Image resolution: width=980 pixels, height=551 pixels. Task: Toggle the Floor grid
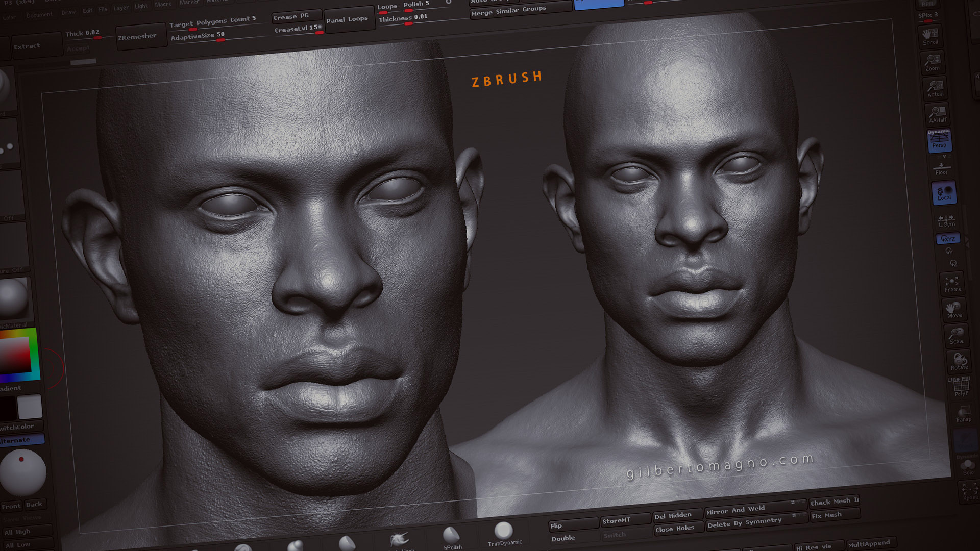941,167
